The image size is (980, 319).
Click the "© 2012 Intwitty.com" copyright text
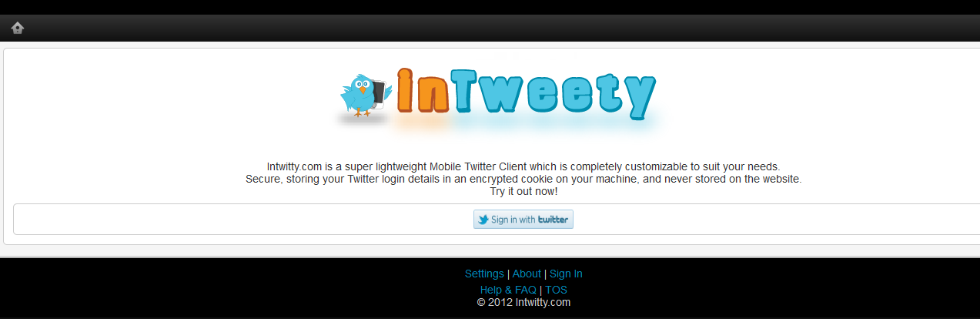523,302
